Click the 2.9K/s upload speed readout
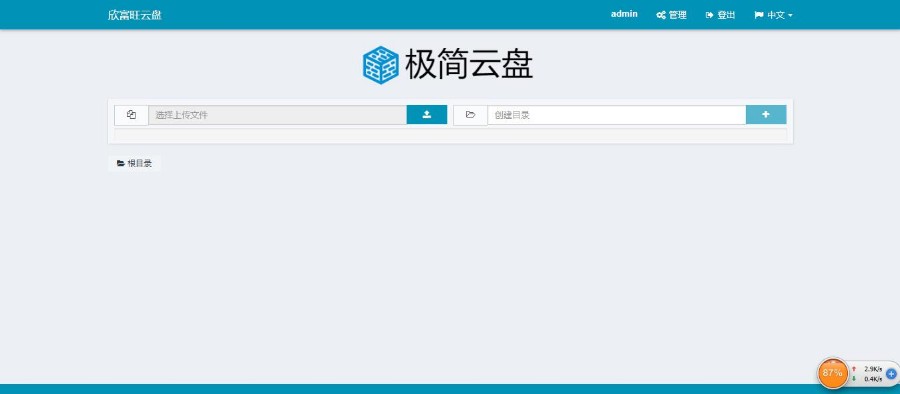 pyautogui.click(x=872, y=369)
